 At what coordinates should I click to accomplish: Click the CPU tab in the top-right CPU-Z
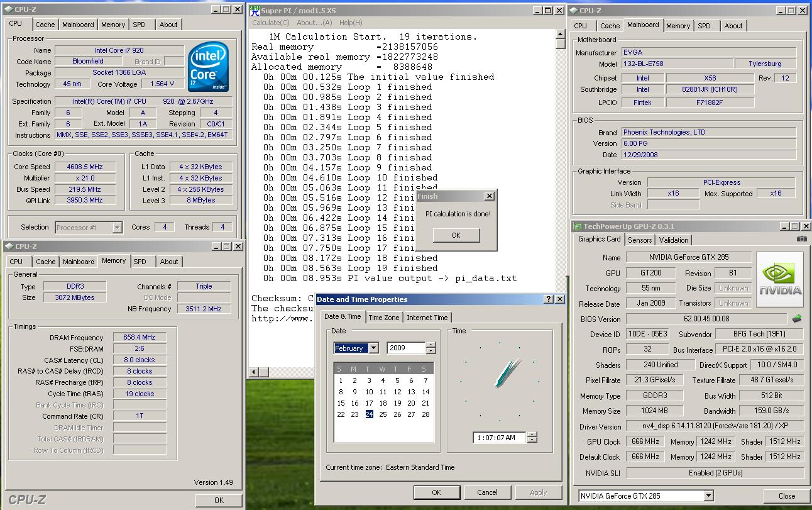click(580, 26)
